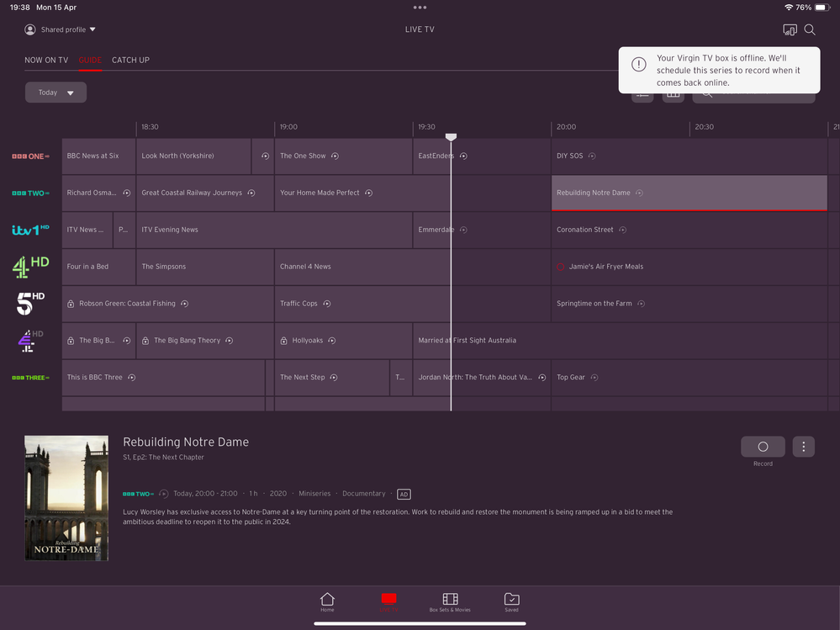Switch to CATCH UP tab
Image resolution: width=840 pixels, height=630 pixels.
pos(130,60)
